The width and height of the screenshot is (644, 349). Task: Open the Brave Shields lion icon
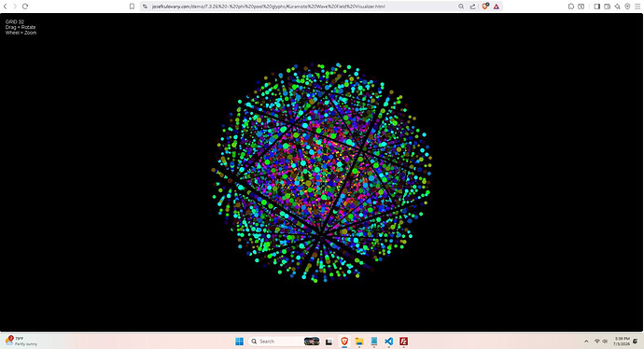(485, 7)
